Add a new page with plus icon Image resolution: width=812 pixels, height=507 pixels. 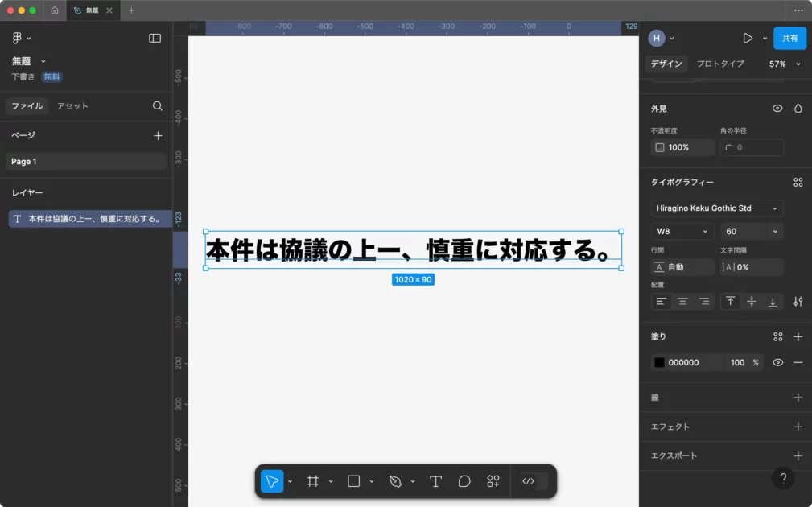[x=158, y=136]
